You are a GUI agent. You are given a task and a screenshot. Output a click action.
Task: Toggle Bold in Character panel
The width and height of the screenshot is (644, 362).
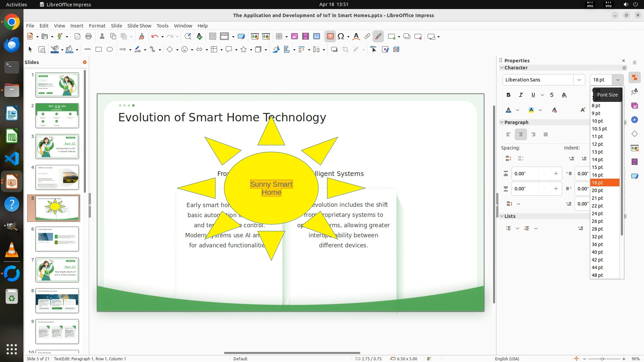pos(508,95)
